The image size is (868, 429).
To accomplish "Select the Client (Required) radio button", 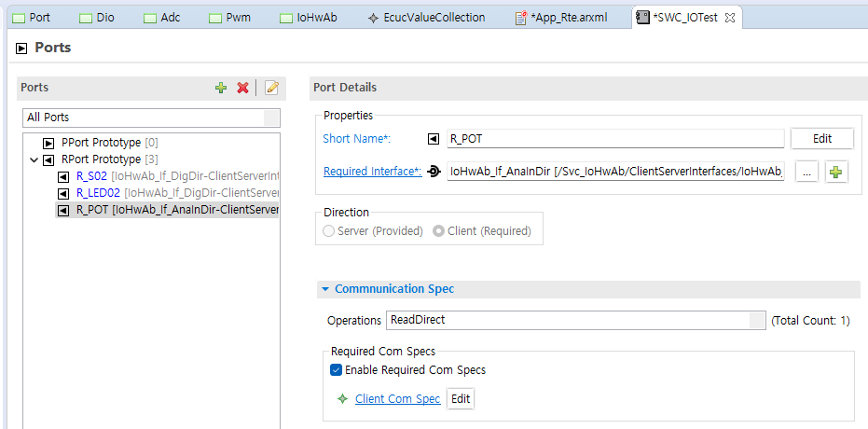I will 438,230.
